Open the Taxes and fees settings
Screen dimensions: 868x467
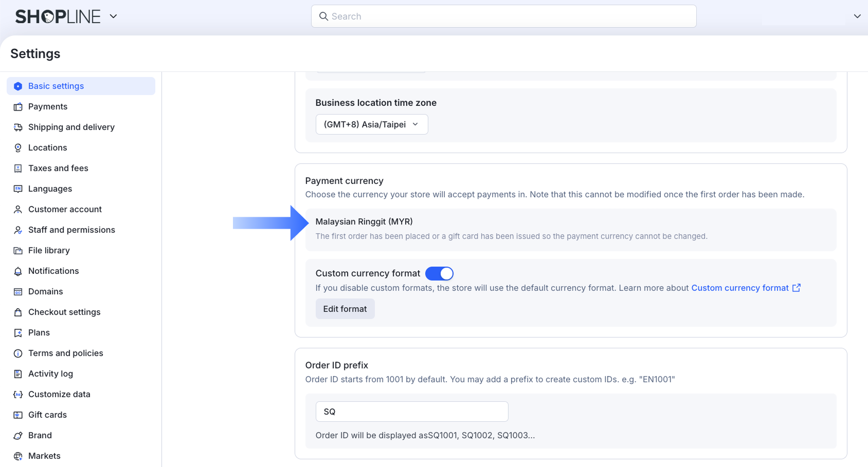click(58, 168)
